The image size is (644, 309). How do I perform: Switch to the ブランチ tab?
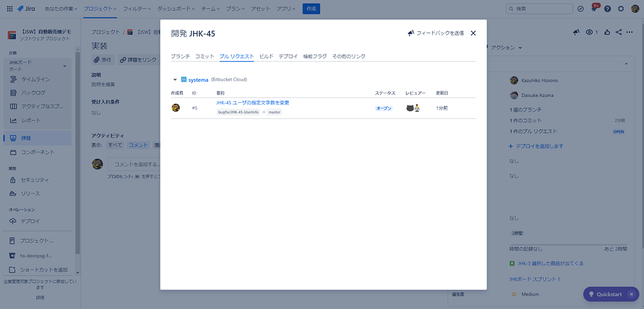point(180,56)
